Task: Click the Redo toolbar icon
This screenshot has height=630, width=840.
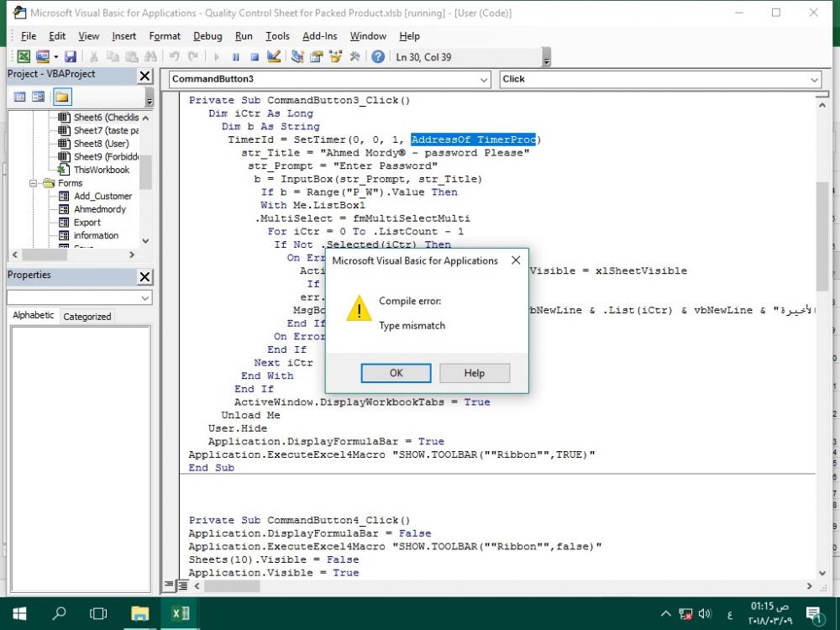Action: coord(193,56)
